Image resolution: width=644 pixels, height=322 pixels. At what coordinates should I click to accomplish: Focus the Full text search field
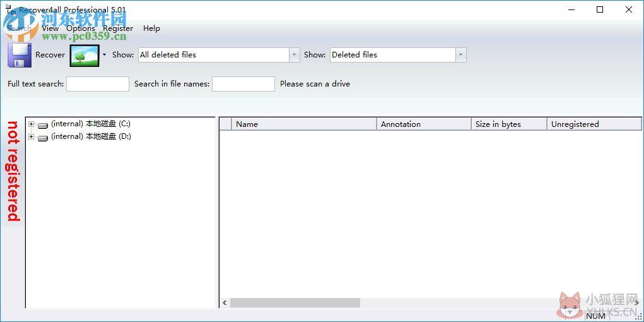pyautogui.click(x=98, y=84)
